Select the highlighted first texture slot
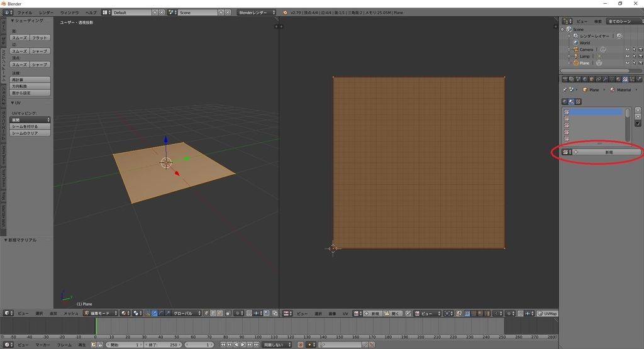 click(x=592, y=112)
